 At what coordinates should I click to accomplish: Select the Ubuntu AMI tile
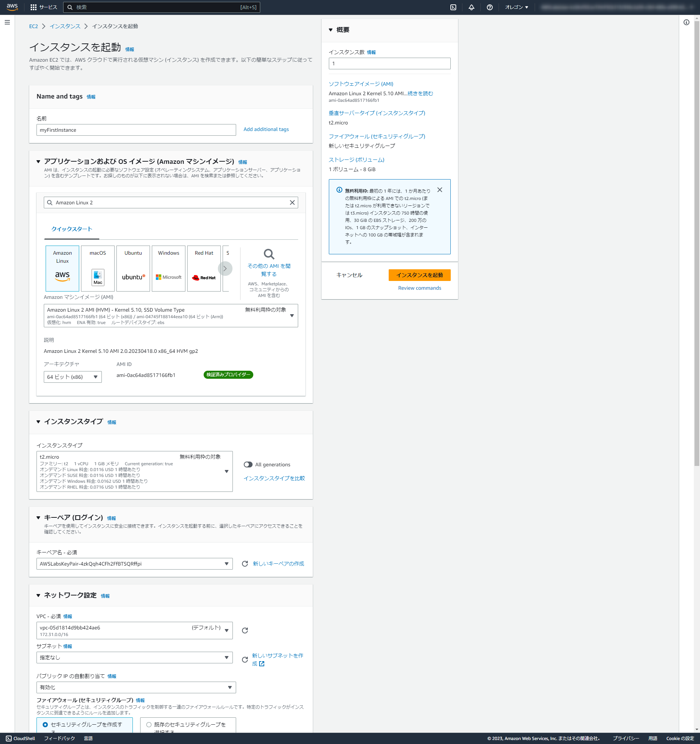coord(133,268)
